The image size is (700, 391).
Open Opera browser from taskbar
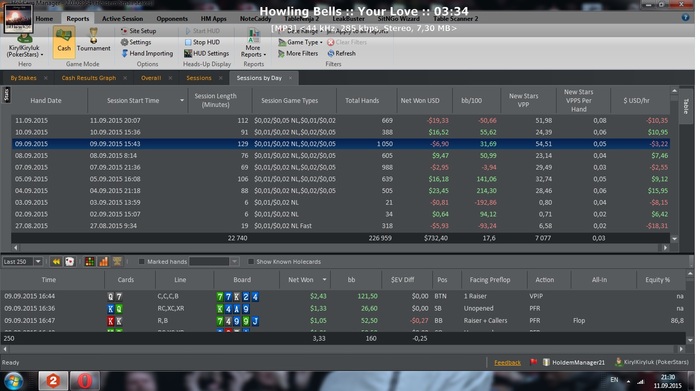click(85, 381)
